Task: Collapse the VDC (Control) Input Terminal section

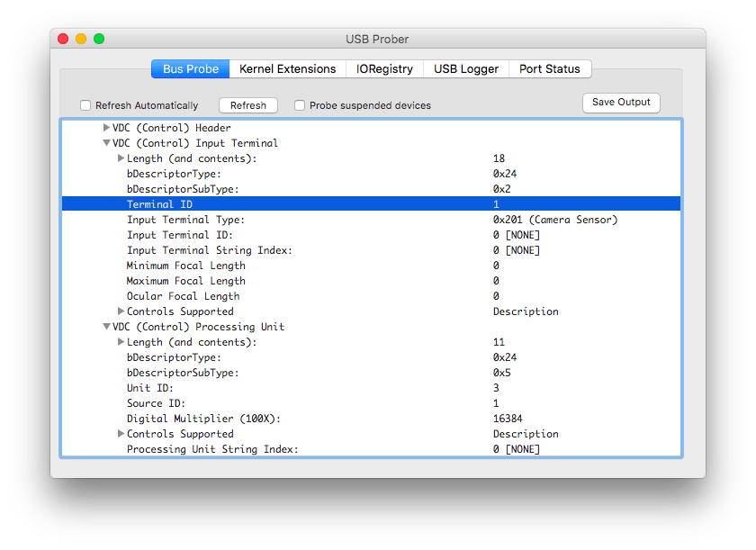Action: pos(106,143)
